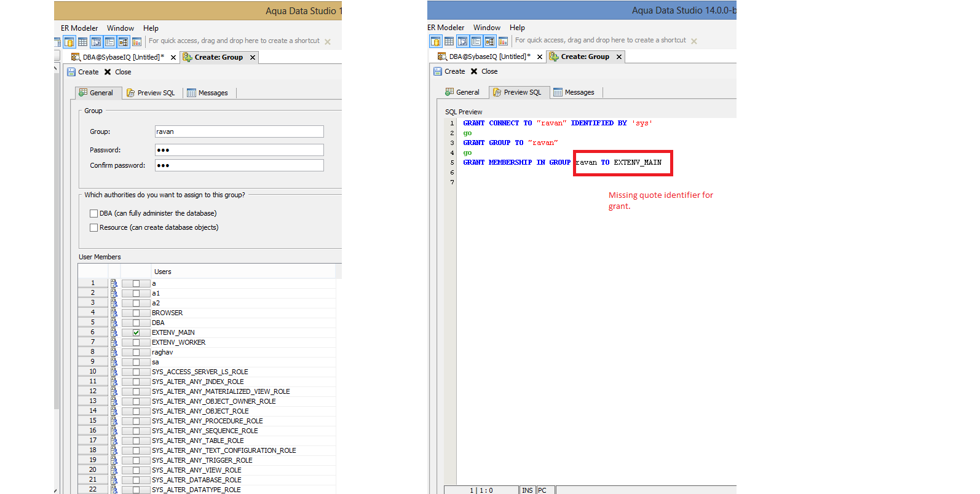Check the EXTENV_WORKER user member checkbox
The image size is (980, 494).
click(x=136, y=342)
